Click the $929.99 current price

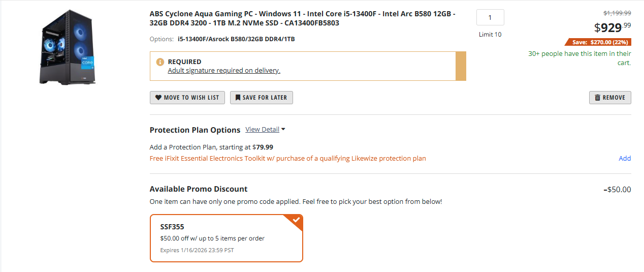(x=613, y=27)
